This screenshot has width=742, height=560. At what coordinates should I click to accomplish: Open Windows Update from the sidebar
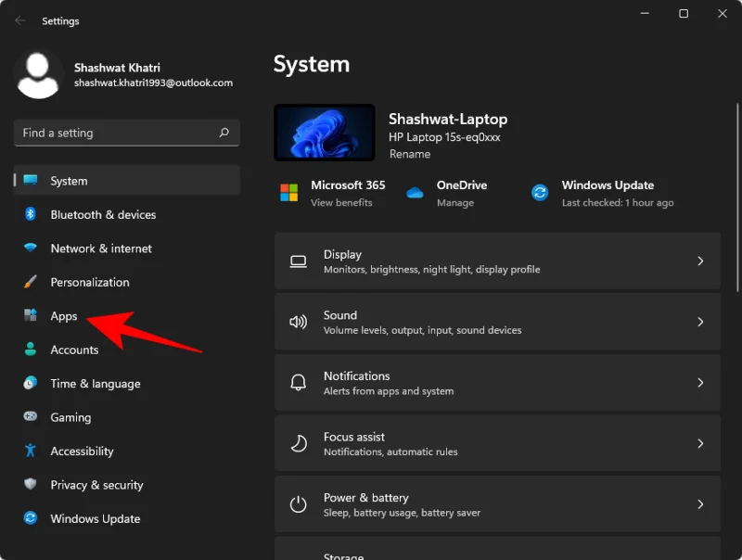[96, 518]
